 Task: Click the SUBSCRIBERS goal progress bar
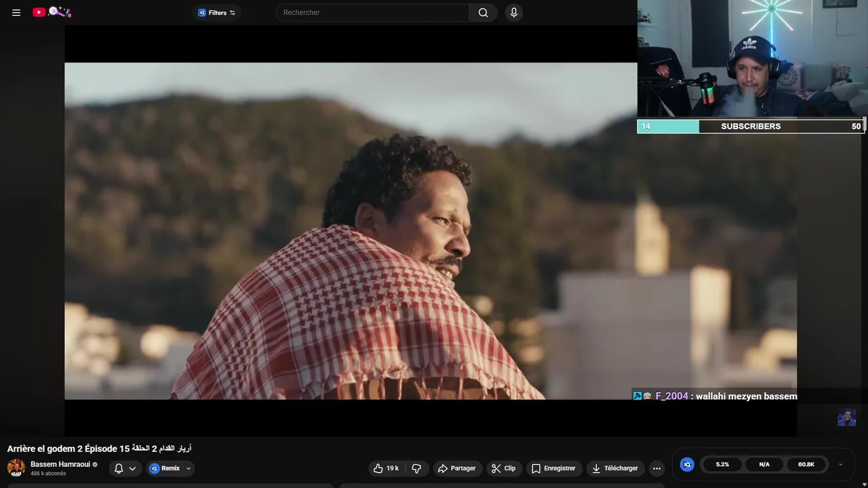(x=751, y=126)
